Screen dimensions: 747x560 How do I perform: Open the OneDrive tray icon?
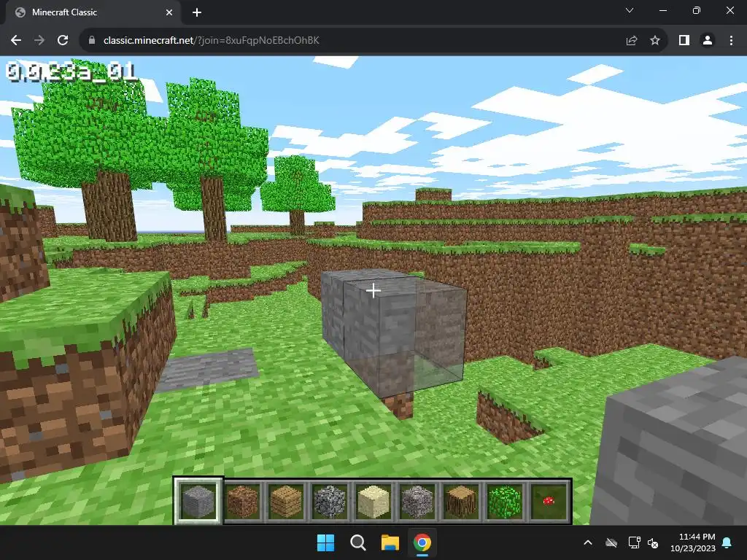[611, 542]
